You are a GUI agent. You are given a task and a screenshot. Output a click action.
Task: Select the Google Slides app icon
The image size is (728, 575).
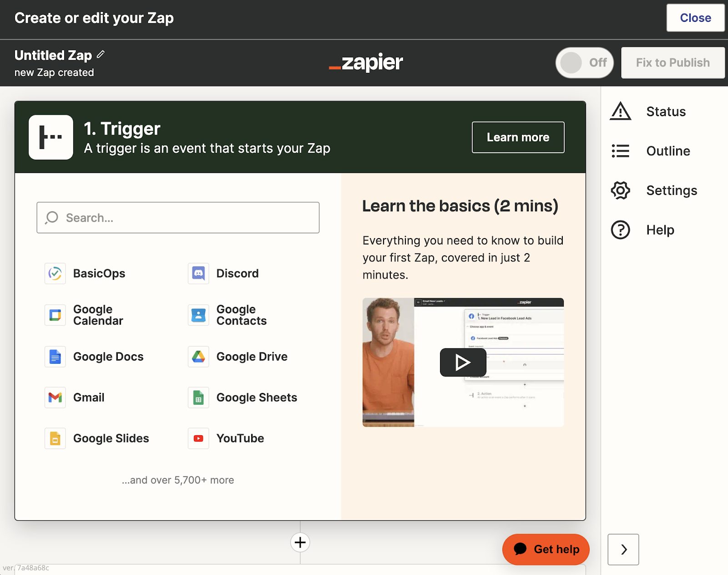click(55, 438)
